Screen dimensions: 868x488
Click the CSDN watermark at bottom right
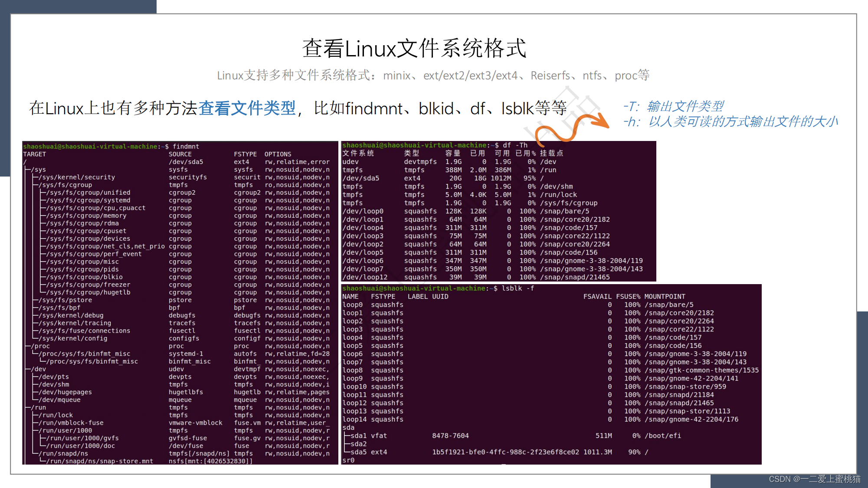[x=814, y=479]
